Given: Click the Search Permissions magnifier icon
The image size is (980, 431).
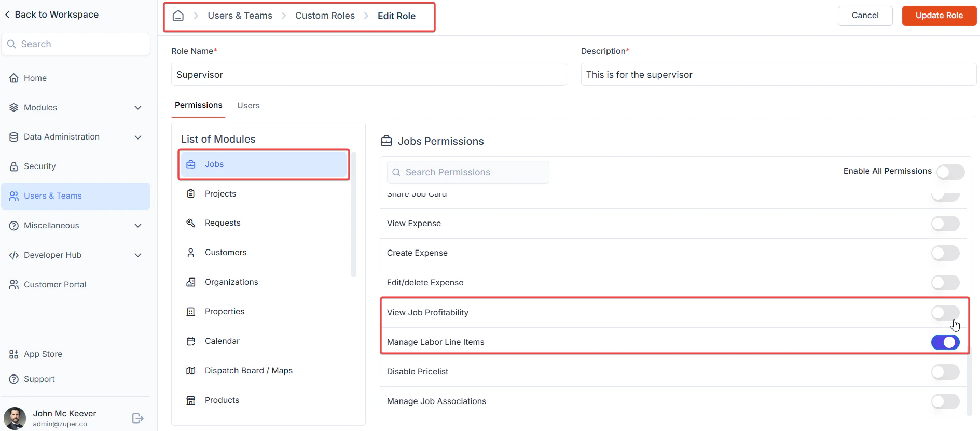Looking at the screenshot, I should 396,172.
